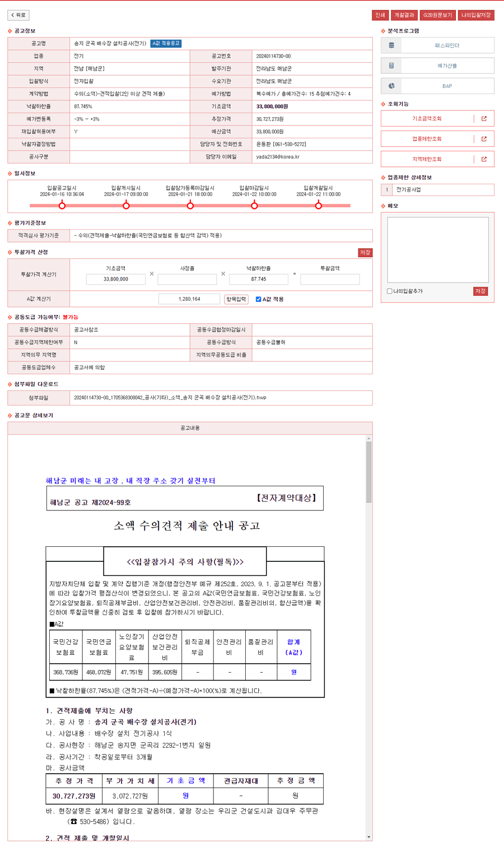The width and height of the screenshot is (504, 847).
Task: Open 지역제한조회 external link icon
Action: (x=484, y=159)
